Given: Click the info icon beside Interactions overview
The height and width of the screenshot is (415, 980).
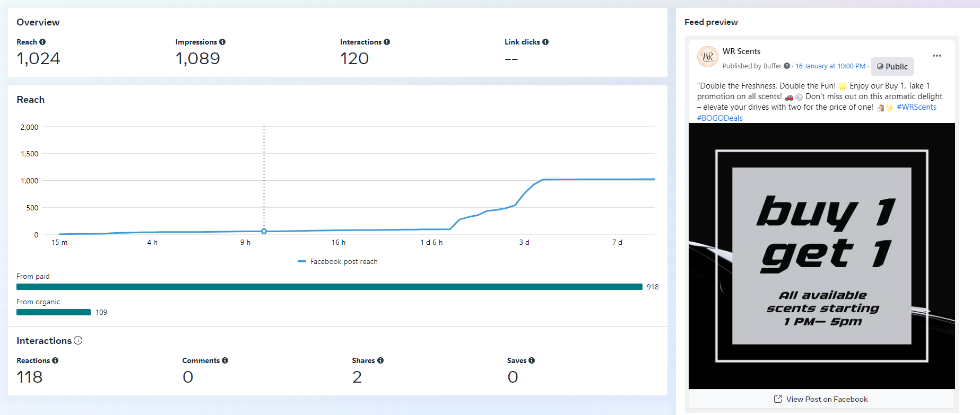Looking at the screenshot, I should (x=387, y=42).
